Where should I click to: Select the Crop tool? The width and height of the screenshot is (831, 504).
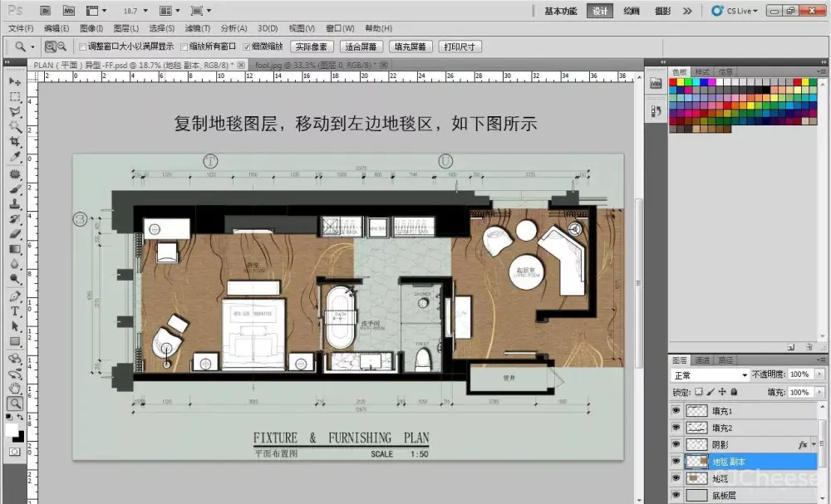[x=15, y=142]
